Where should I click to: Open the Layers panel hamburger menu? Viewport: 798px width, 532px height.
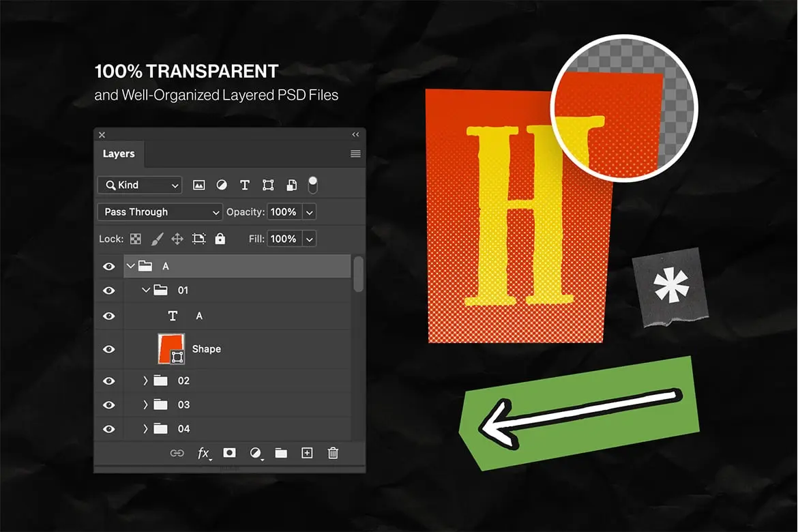pos(355,153)
